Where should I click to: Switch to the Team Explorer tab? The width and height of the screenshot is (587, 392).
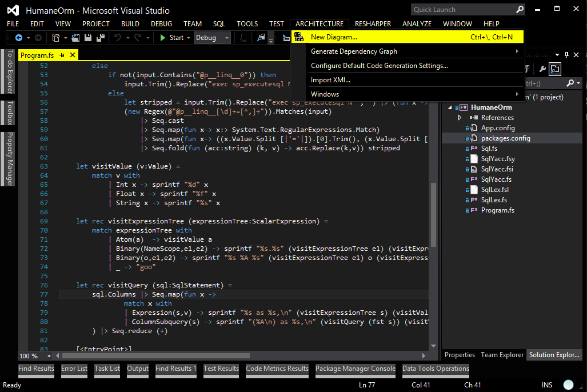pos(502,354)
